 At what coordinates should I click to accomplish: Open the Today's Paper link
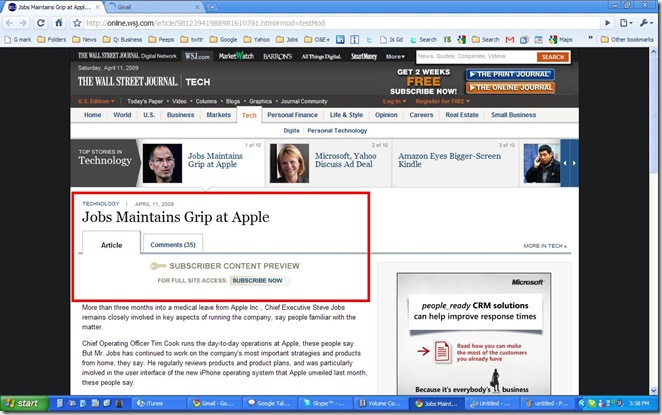point(145,101)
